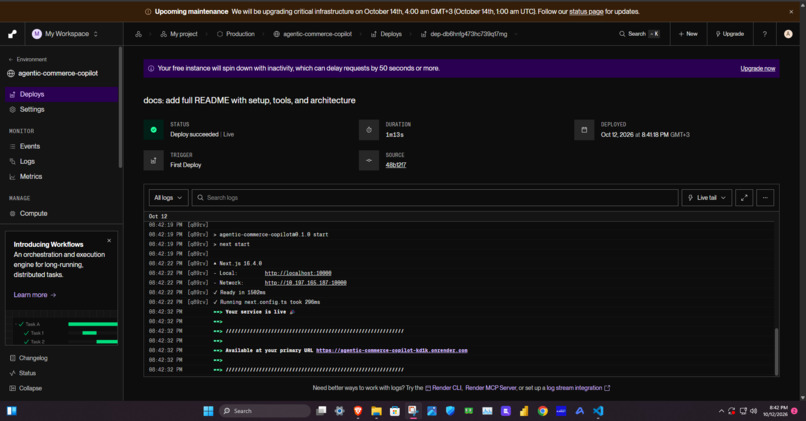Click Learn more about Workflows
Viewport: 806px width, 421px height.
[x=34, y=295]
